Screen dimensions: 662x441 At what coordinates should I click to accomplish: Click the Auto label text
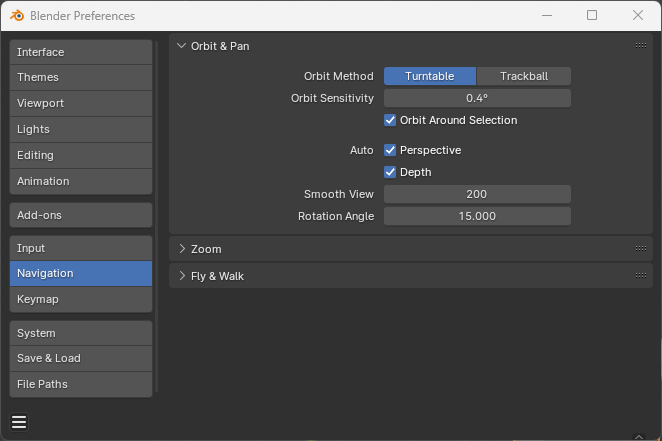click(x=361, y=150)
